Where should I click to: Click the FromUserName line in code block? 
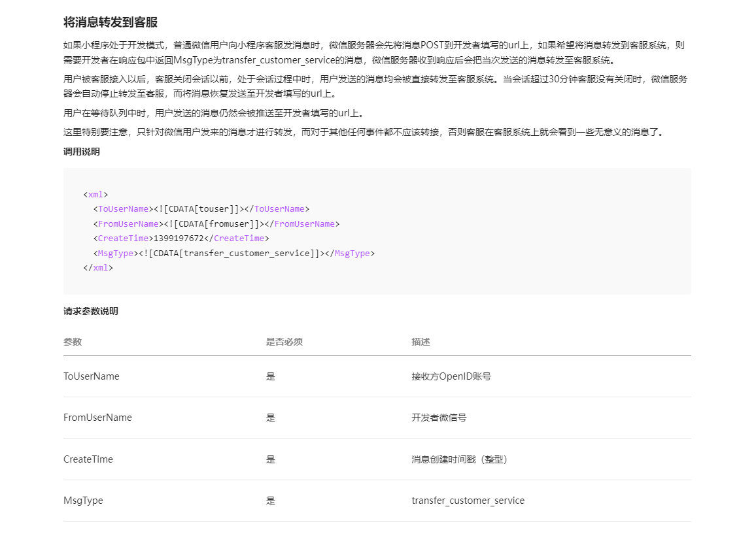click(x=216, y=224)
